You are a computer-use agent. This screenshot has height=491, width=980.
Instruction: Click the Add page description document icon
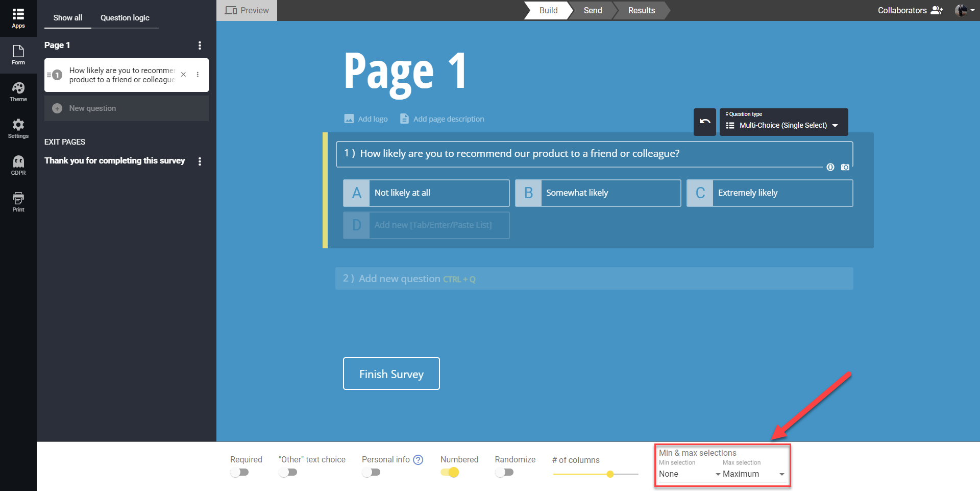[404, 119]
